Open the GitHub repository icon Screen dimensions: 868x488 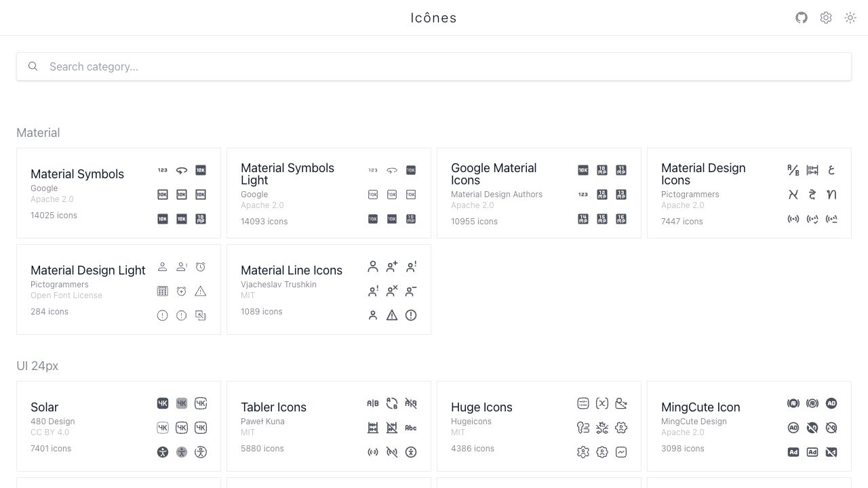tap(802, 18)
